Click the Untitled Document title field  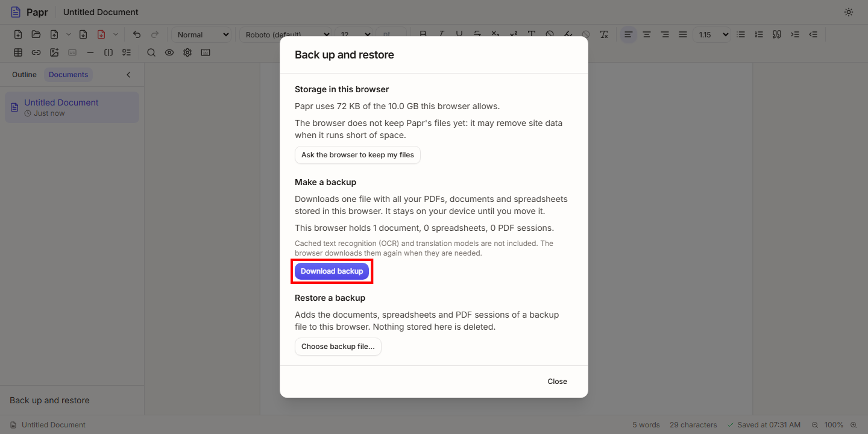click(x=101, y=12)
